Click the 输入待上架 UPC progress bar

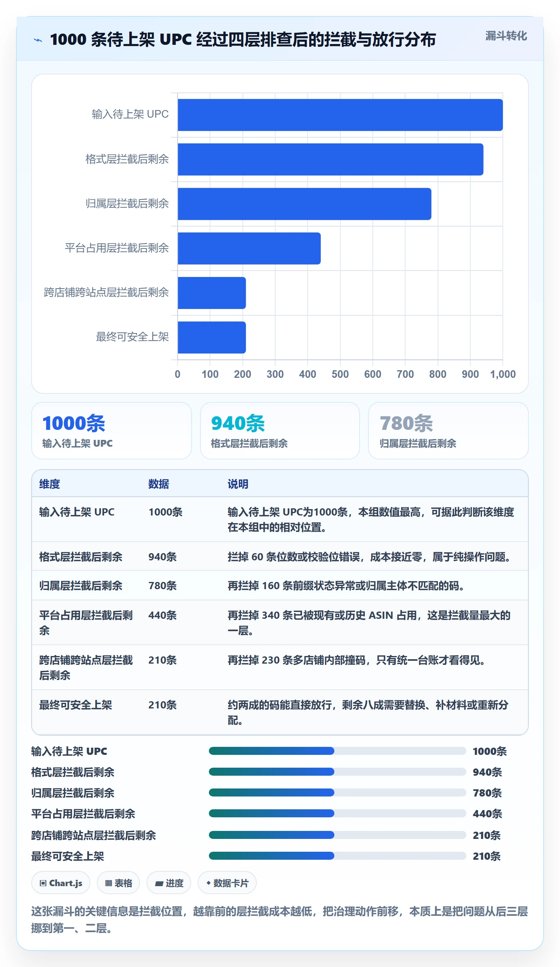(337, 751)
